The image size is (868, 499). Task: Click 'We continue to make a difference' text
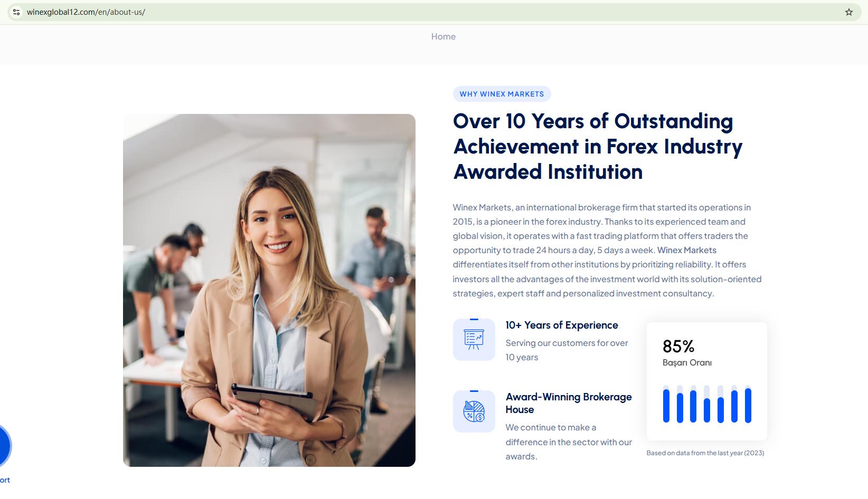(569, 442)
